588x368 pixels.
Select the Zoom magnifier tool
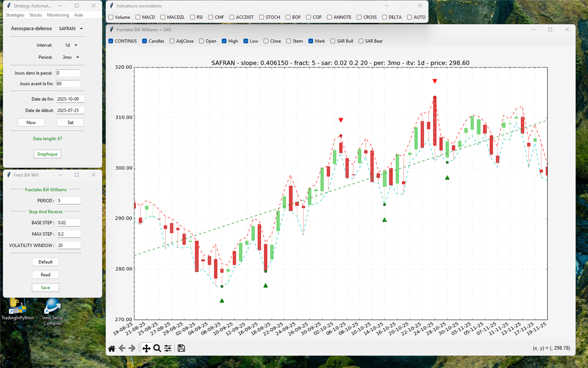pyautogui.click(x=157, y=348)
